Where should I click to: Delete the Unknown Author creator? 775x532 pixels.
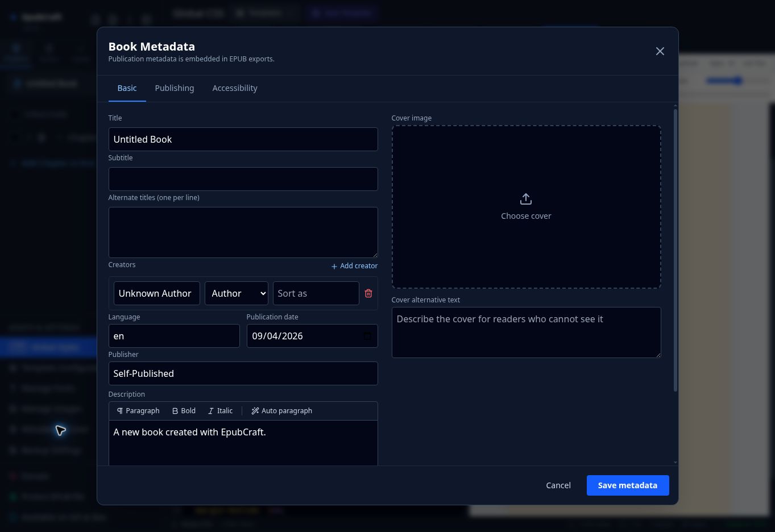tap(368, 293)
